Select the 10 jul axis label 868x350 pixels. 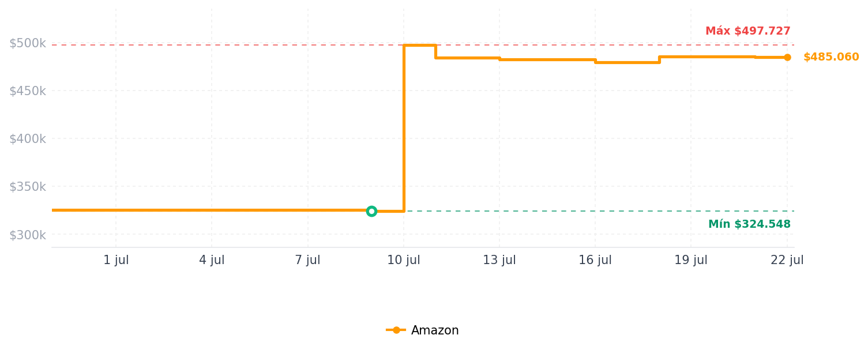click(x=404, y=260)
